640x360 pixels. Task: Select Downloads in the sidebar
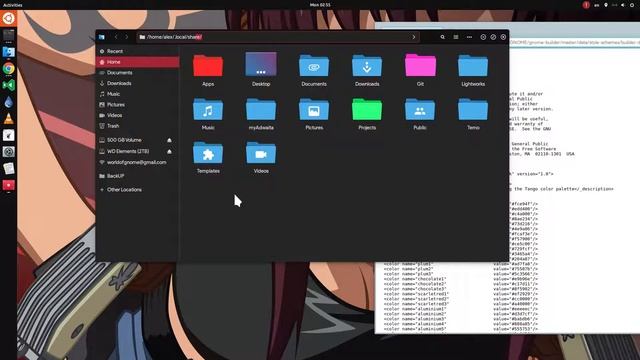tap(138, 83)
